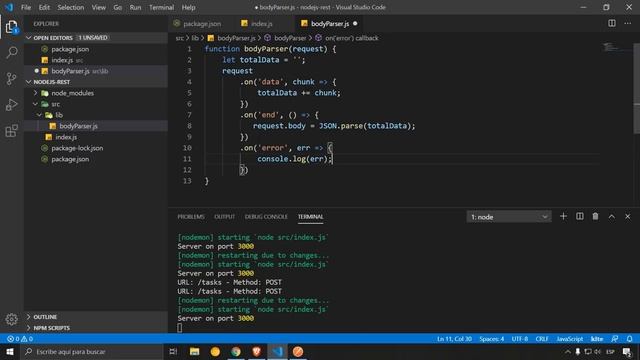Split the terminal panel
The width and height of the screenshot is (640, 360).
(580, 216)
